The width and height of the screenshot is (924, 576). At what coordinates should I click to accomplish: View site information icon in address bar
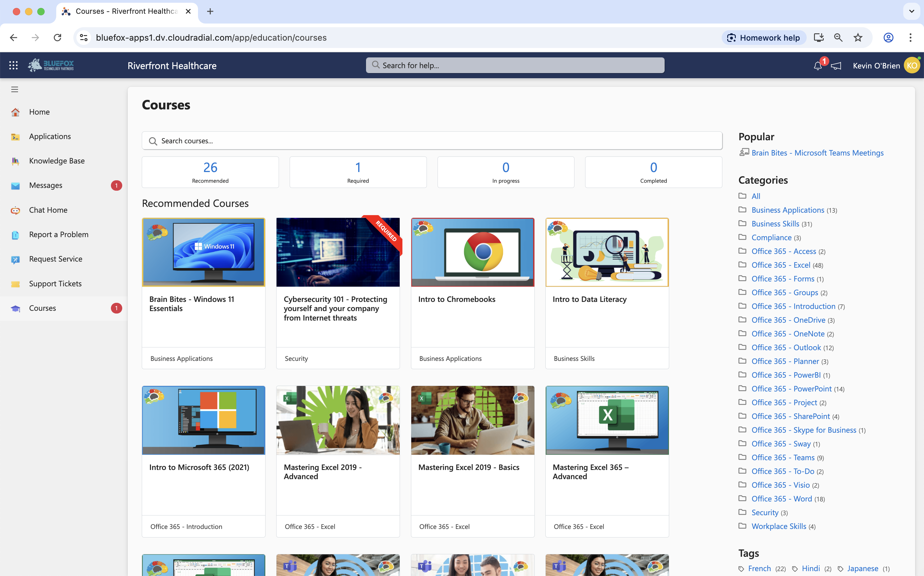click(x=84, y=38)
